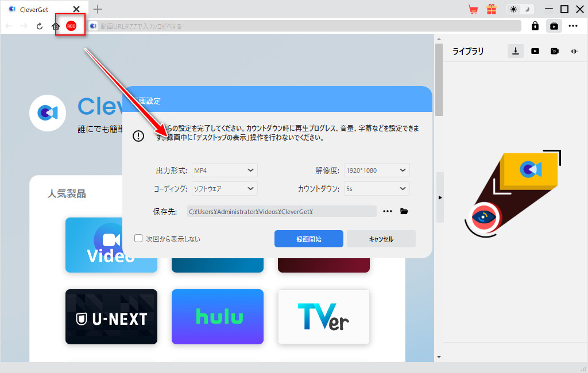Image resolution: width=588 pixels, height=373 pixels.
Task: Click the 録画開始 button
Action: click(x=309, y=239)
